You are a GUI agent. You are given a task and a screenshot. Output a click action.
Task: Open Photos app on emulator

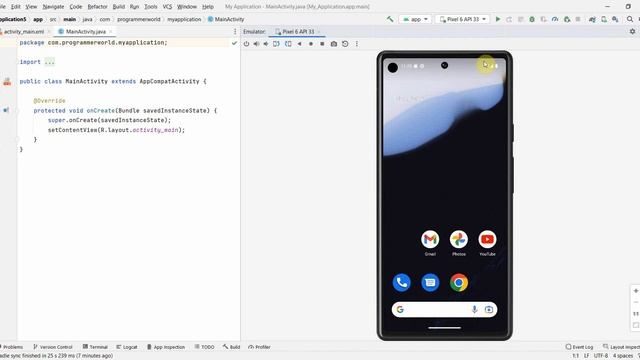[459, 240]
